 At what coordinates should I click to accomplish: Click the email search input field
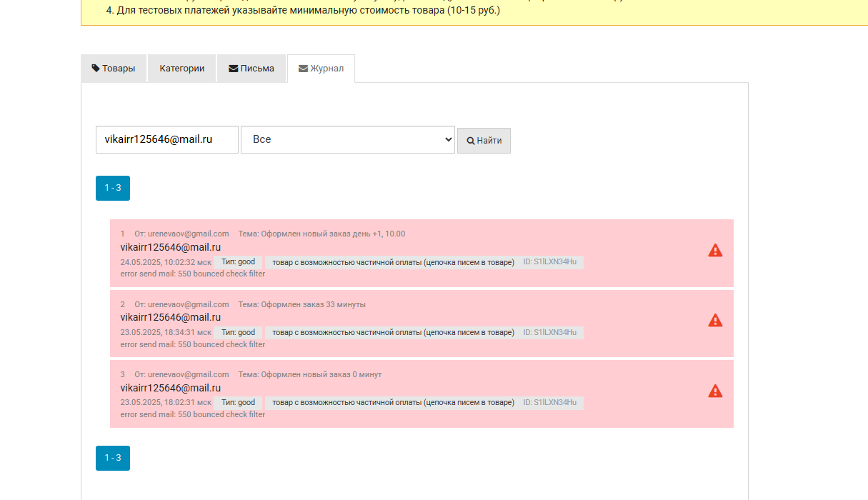(167, 139)
